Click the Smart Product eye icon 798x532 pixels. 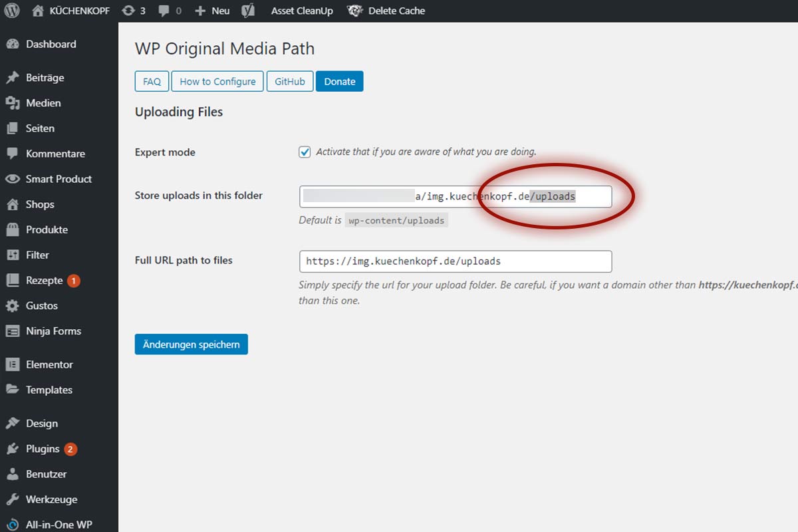pyautogui.click(x=12, y=179)
